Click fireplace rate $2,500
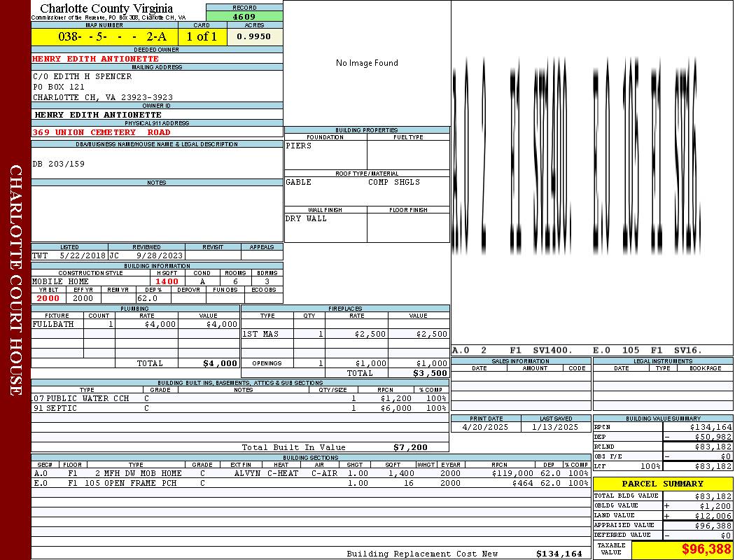This screenshot has height=560, width=735. (x=370, y=334)
